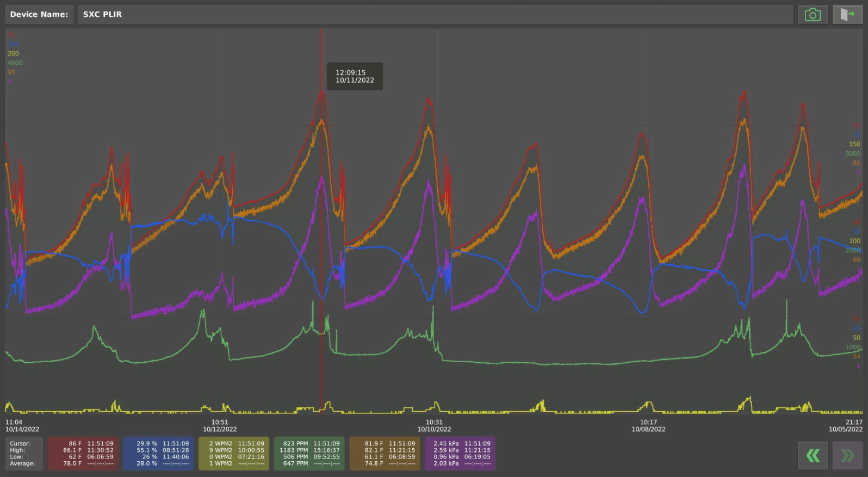Screen dimensions: 868x477
Task: Select the purple kPa pressure panel
Action: coord(460,454)
